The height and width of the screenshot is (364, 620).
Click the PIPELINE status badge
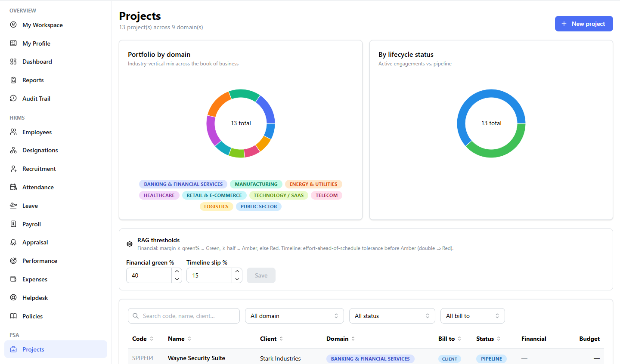(x=491, y=359)
